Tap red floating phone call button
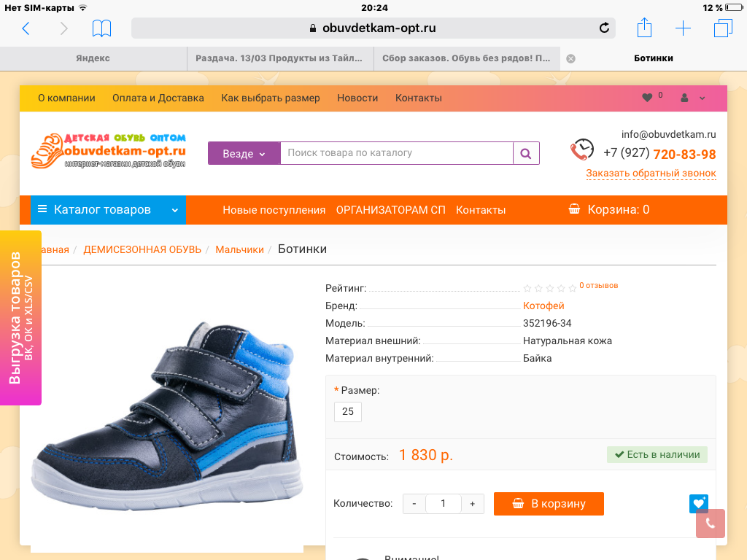Image resolution: width=747 pixels, height=560 pixels. 711,524
